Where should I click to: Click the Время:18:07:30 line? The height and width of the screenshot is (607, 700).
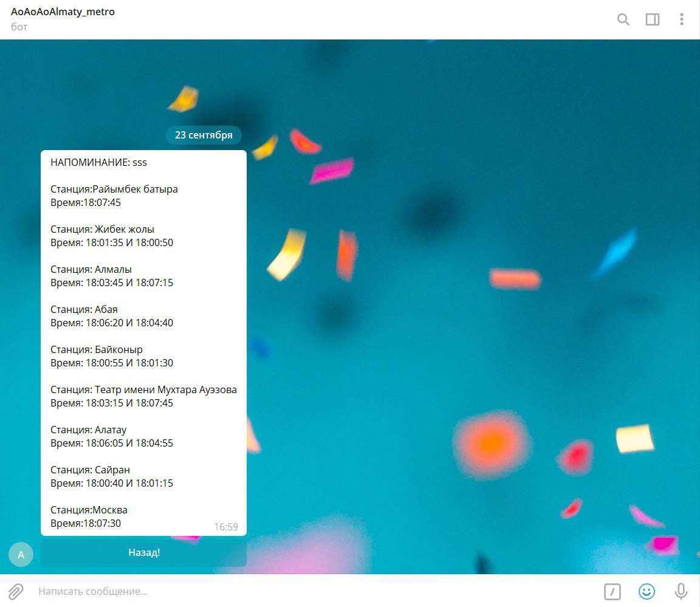pyautogui.click(x=85, y=524)
